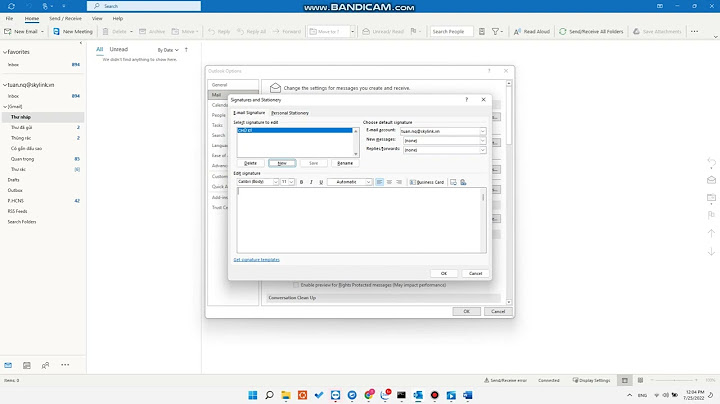Insert a hyperlink into signature
The width and height of the screenshot is (720, 404).
click(463, 182)
